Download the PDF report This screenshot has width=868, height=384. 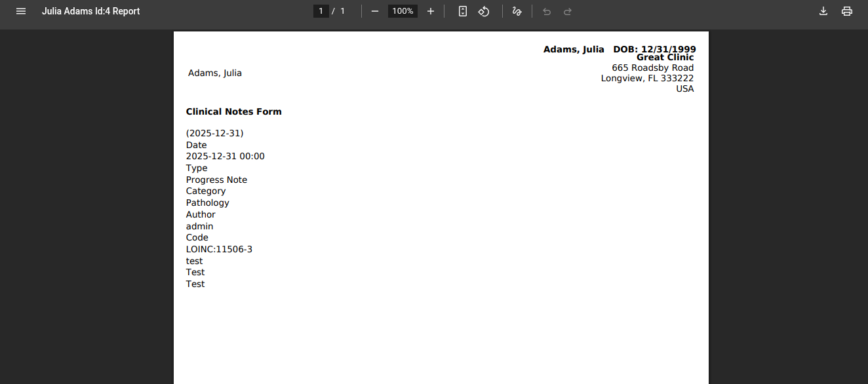pyautogui.click(x=823, y=11)
